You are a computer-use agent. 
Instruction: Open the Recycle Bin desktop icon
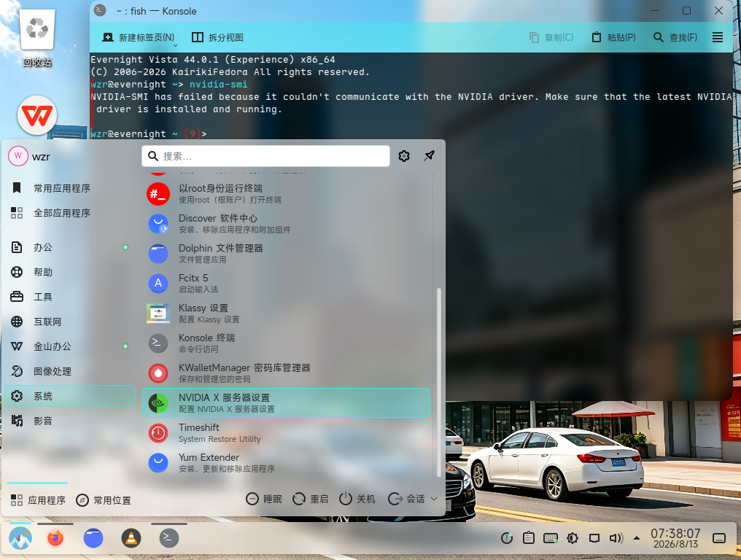[x=37, y=39]
